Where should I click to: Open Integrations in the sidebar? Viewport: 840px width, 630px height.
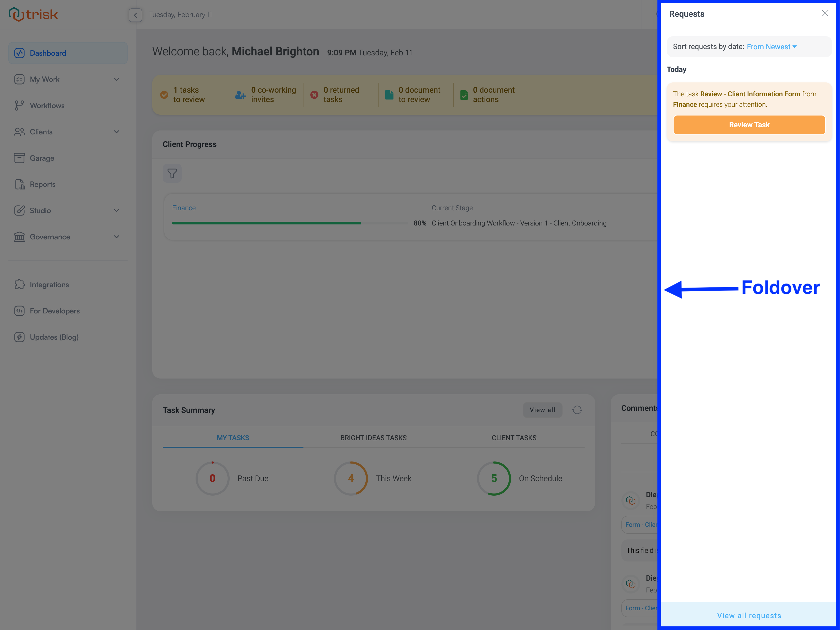click(x=68, y=285)
